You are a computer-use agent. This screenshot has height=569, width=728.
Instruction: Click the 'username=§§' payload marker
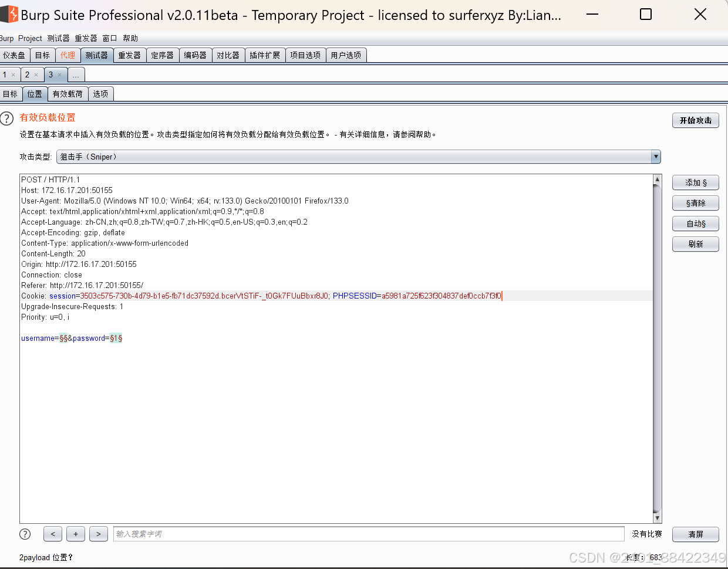45,338
